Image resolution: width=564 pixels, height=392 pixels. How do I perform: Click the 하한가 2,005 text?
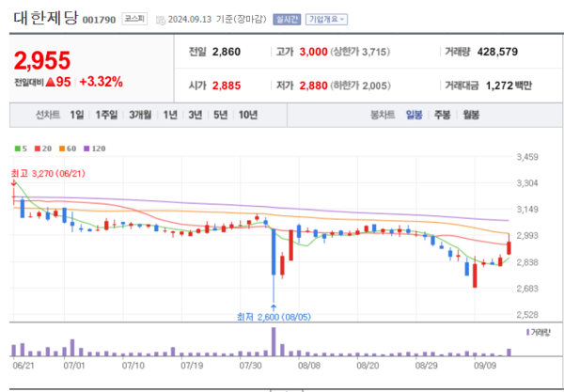(360, 86)
